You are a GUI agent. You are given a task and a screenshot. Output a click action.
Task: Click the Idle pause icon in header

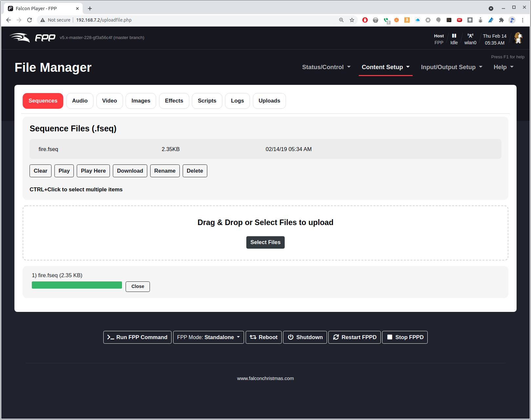coord(454,35)
